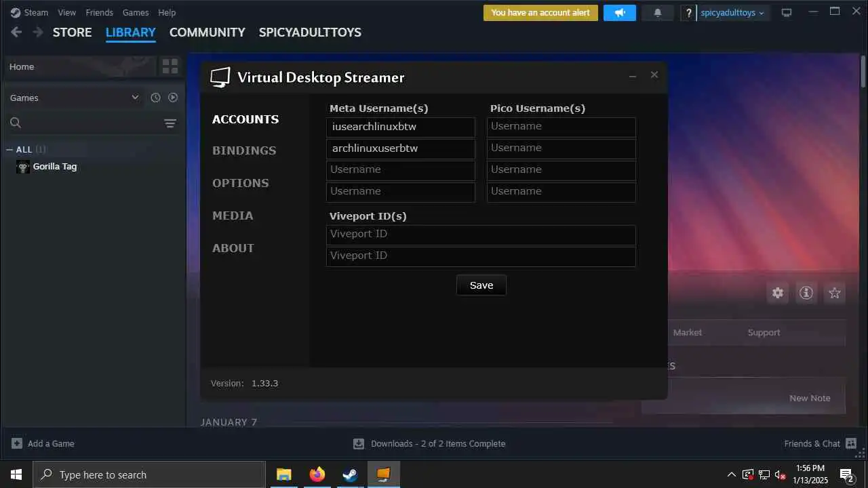868x488 pixels.
Task: Click the third Meta Username field
Action: tap(401, 170)
